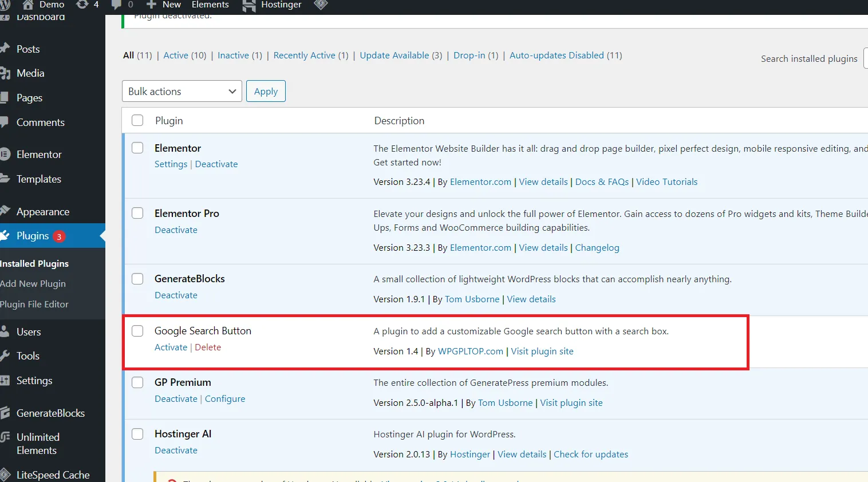Open Add New Plugin submenu item
Viewport: 868px width, 482px height.
[33, 283]
